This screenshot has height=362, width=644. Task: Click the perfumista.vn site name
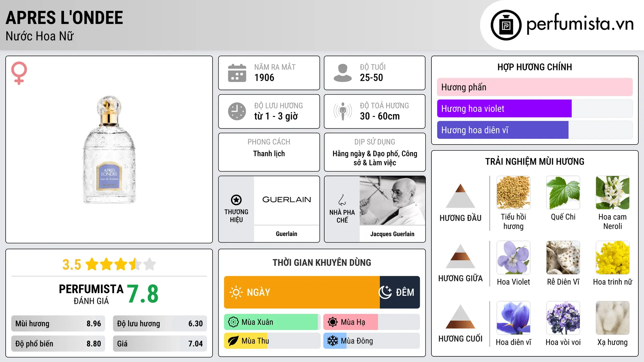click(580, 24)
